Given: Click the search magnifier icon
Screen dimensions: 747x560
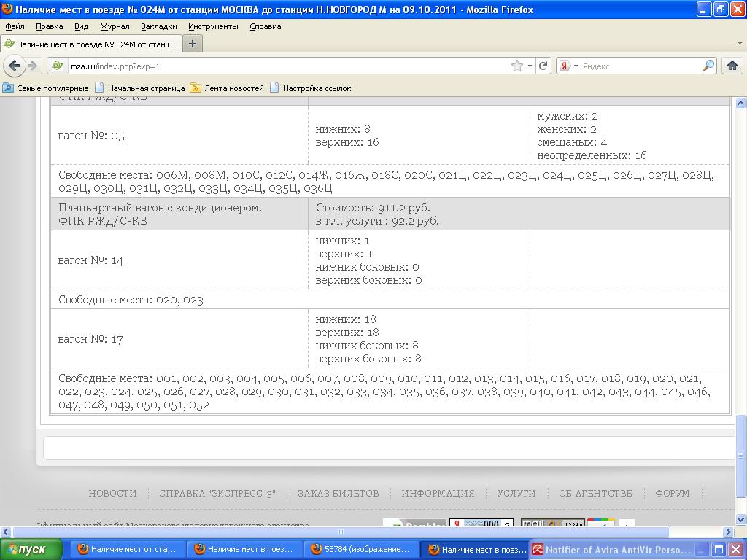Looking at the screenshot, I should 708,66.
